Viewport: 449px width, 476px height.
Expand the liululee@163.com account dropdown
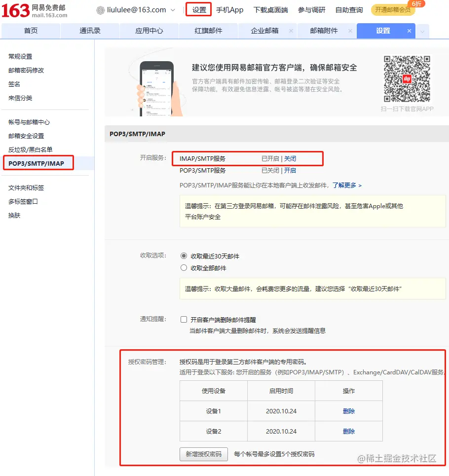(x=173, y=9)
